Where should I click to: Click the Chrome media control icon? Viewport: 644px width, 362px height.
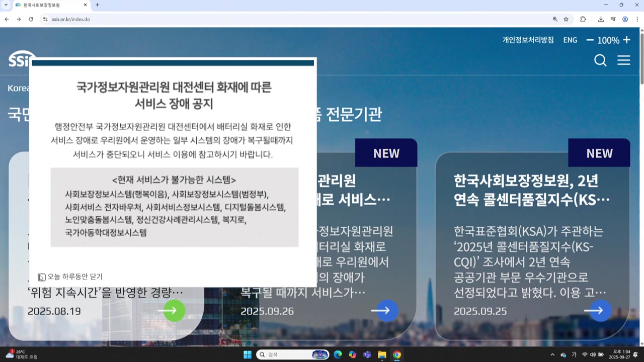(x=613, y=19)
